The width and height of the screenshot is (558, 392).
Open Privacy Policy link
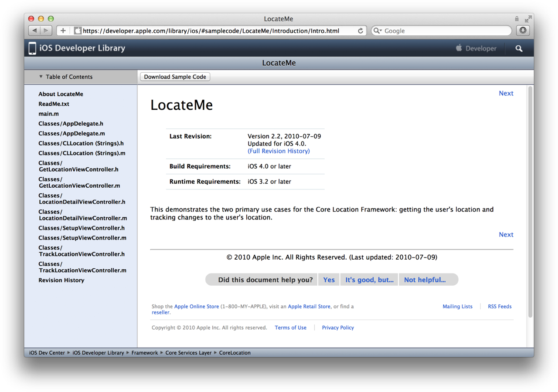click(338, 328)
